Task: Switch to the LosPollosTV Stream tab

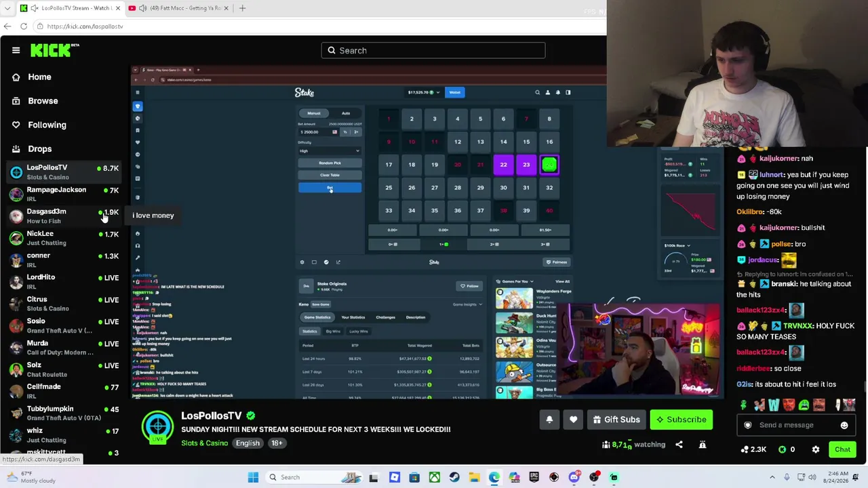Action: (x=71, y=8)
